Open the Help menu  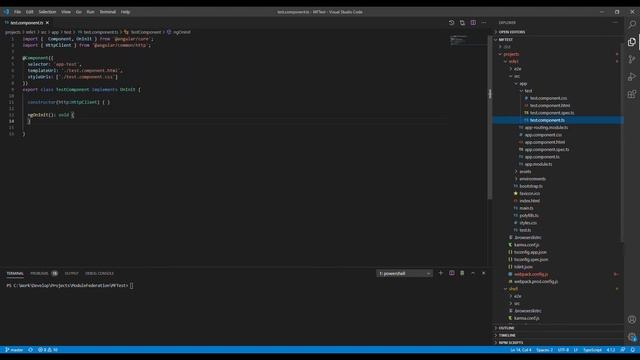tap(125, 12)
